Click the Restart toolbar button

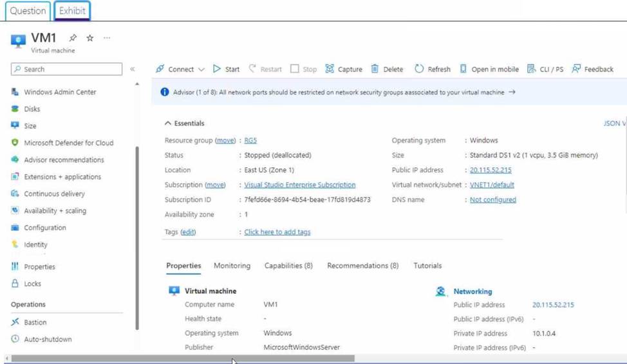[265, 69]
